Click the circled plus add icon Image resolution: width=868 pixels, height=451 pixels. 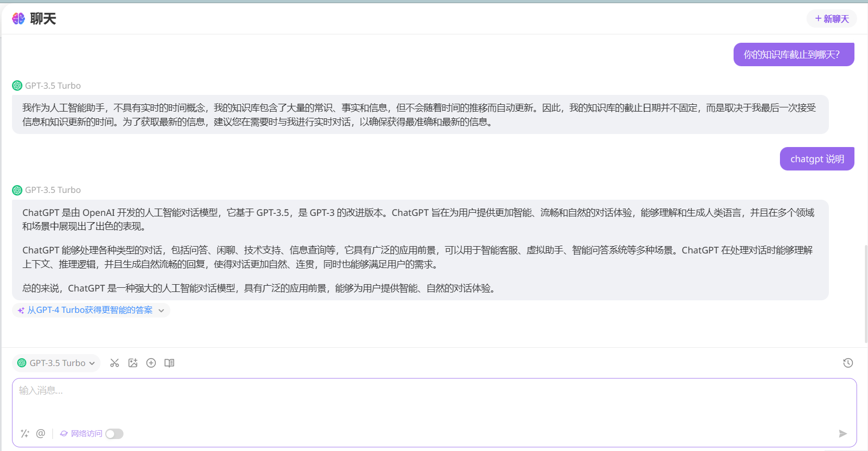coord(151,363)
